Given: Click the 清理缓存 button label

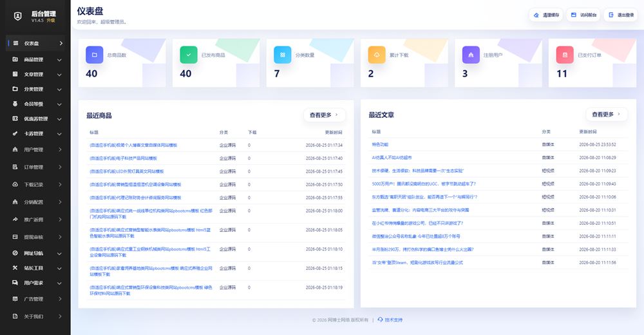Looking at the screenshot, I should point(551,15).
